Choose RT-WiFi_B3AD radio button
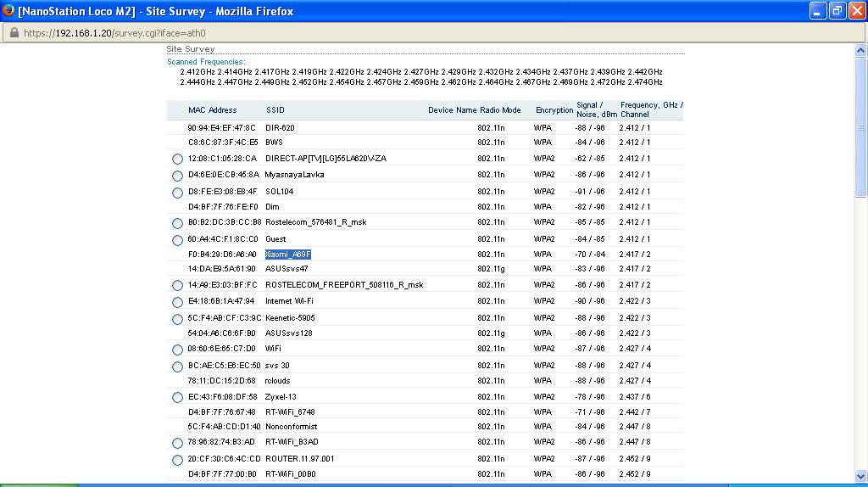Screen dimensions: 868x487 177,443
